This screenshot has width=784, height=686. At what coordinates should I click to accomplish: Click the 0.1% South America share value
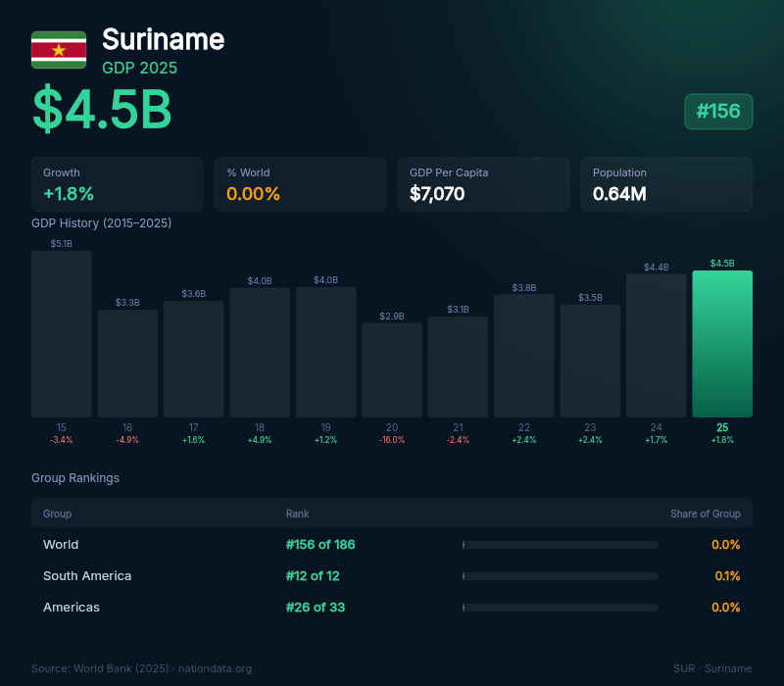727,576
